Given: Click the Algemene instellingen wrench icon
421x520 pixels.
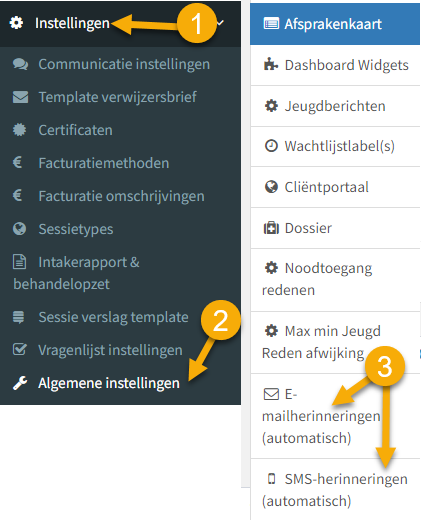Looking at the screenshot, I should click(20, 383).
